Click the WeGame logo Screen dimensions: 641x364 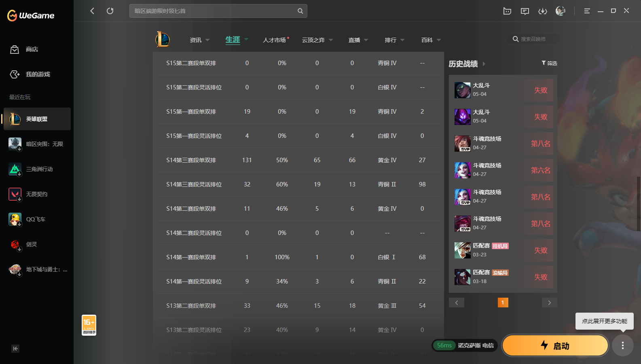31,15
